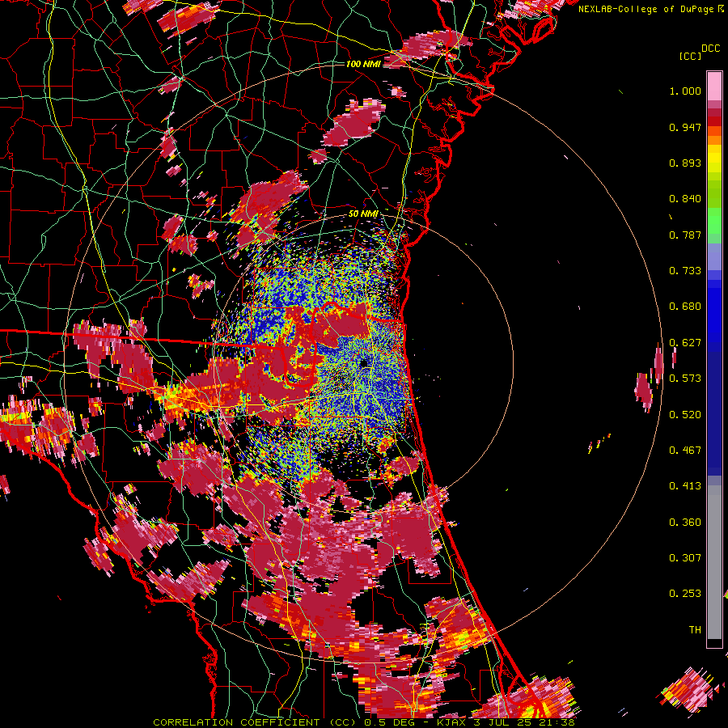
Task: Click the black radar site dot at center
Action: pos(363,363)
